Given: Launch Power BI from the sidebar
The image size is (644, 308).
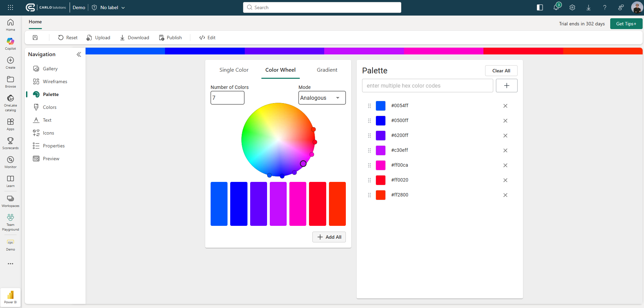Looking at the screenshot, I should coord(10,297).
